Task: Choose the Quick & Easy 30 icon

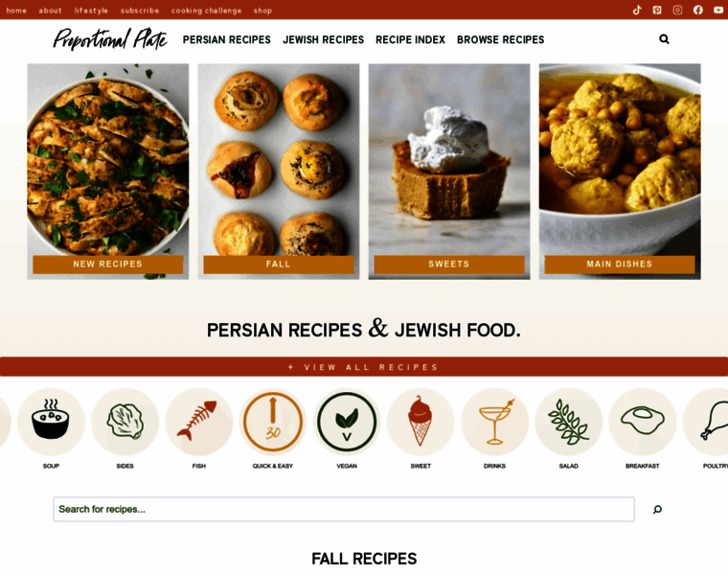Action: [x=273, y=422]
